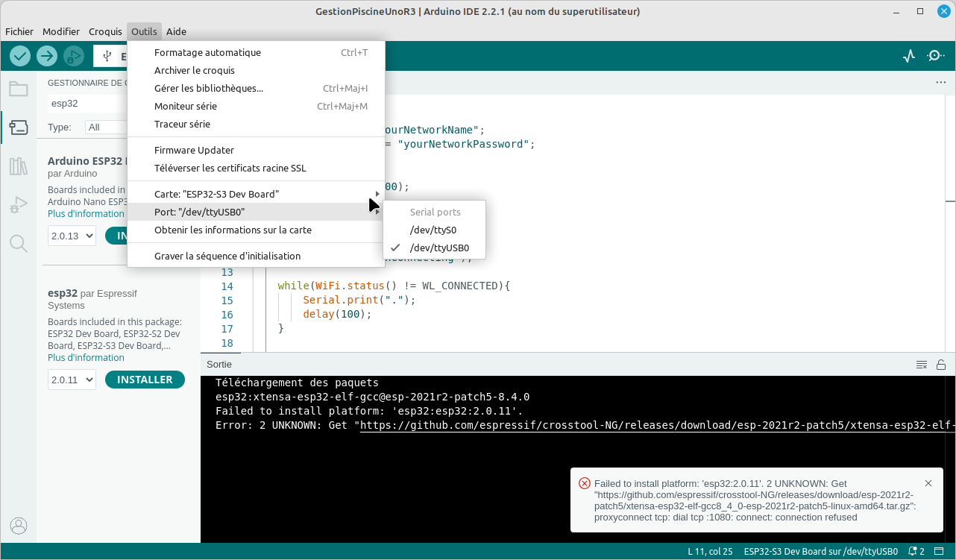This screenshot has width=956, height=560.
Task: Open the Modifier menu
Action: click(x=61, y=32)
